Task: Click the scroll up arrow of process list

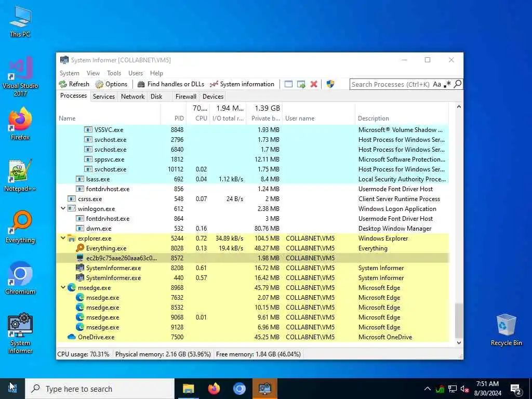Action: (459, 107)
